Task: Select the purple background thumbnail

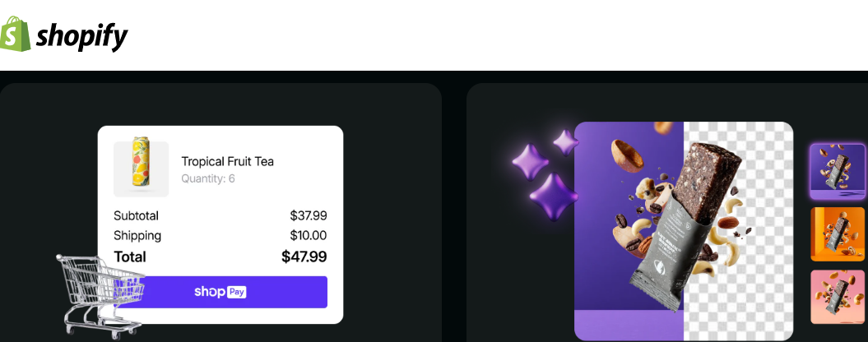Action: [x=838, y=171]
